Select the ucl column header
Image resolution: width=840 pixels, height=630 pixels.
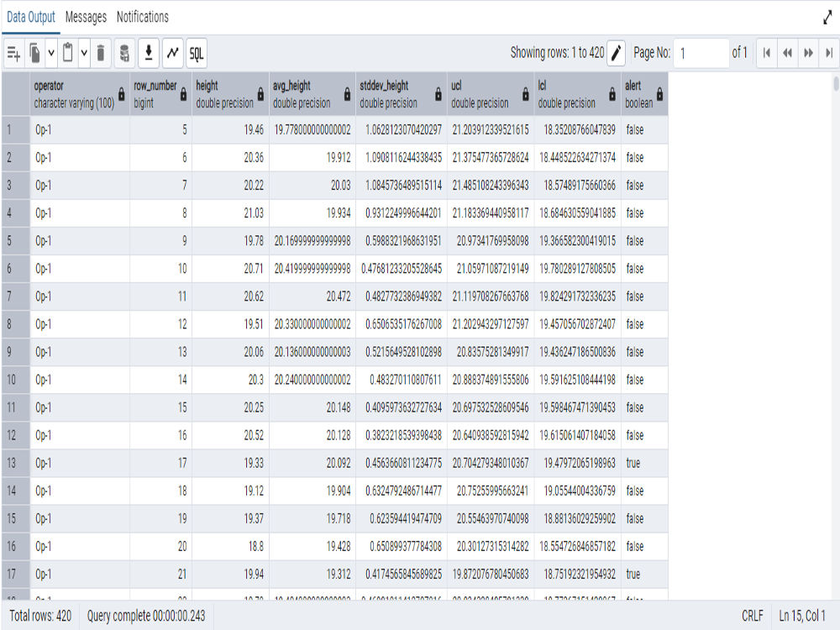click(x=491, y=94)
